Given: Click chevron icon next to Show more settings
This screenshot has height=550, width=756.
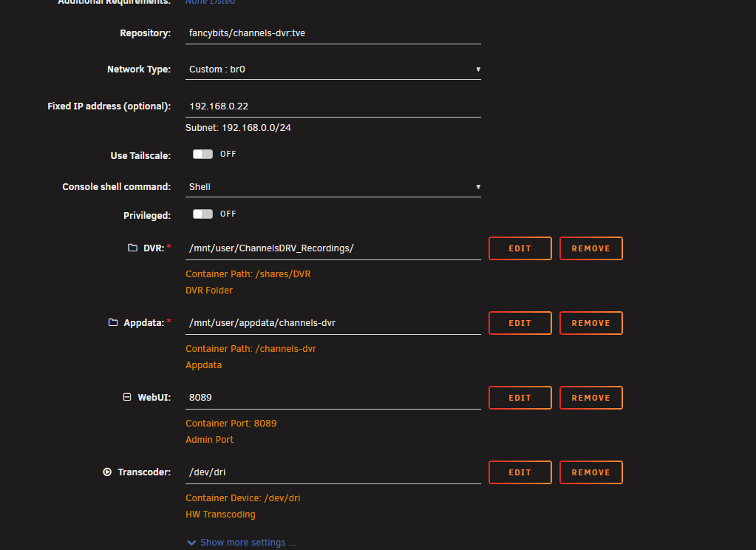Looking at the screenshot, I should [x=192, y=543].
